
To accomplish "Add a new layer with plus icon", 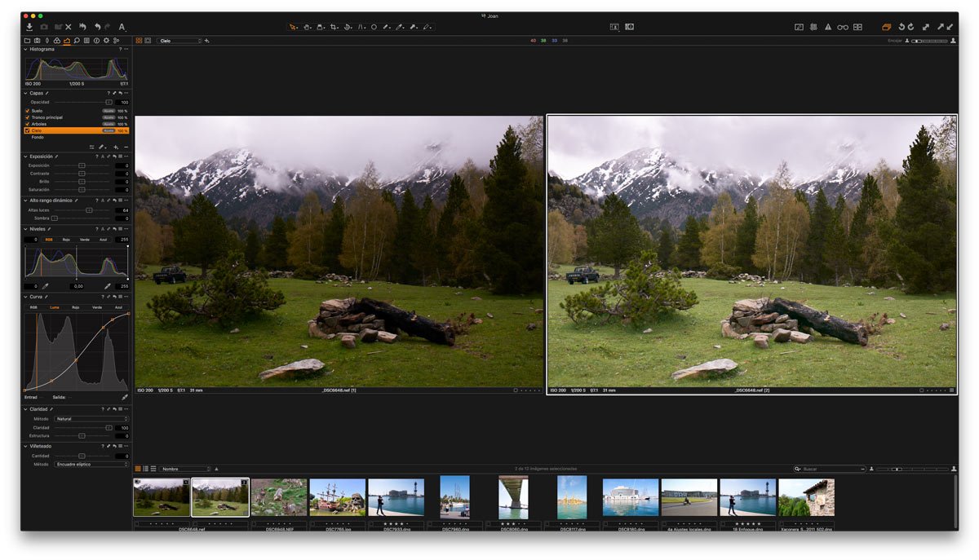I will coord(116,147).
